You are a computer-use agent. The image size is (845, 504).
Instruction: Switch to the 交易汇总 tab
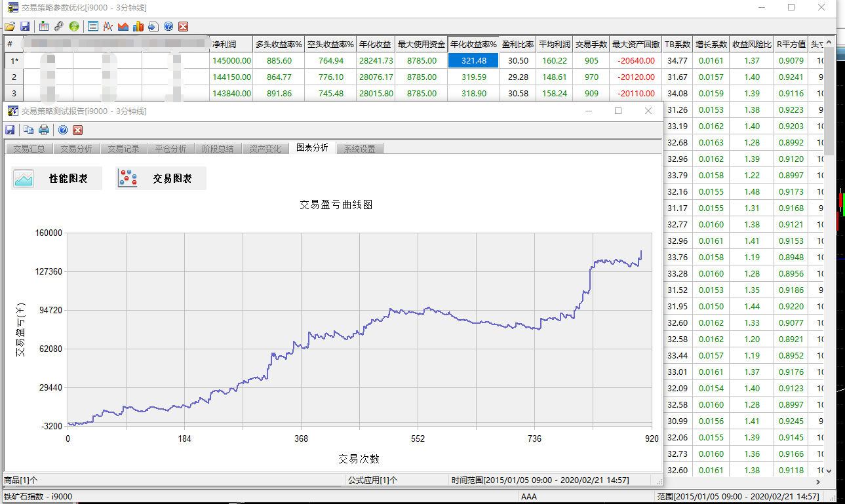29,149
